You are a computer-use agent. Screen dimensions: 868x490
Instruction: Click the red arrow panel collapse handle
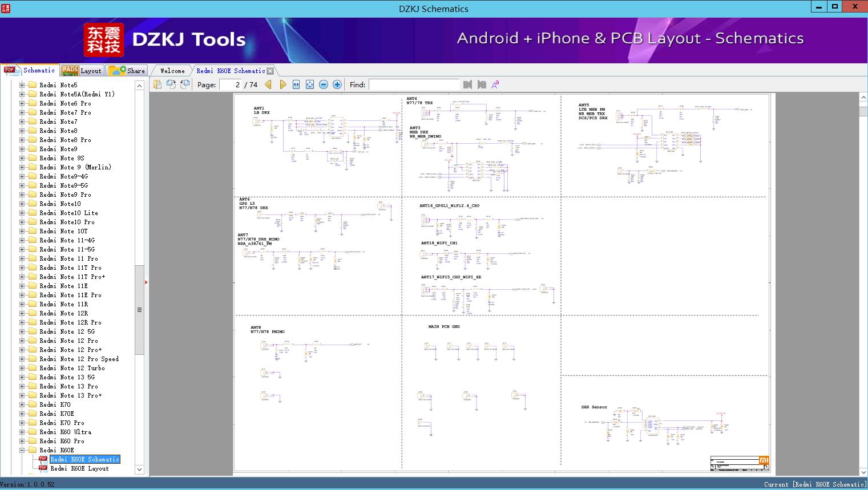146,282
